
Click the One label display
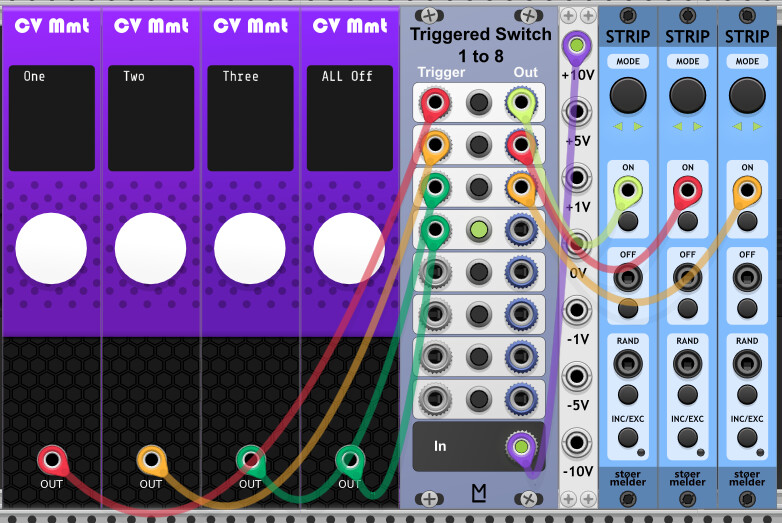52,118
